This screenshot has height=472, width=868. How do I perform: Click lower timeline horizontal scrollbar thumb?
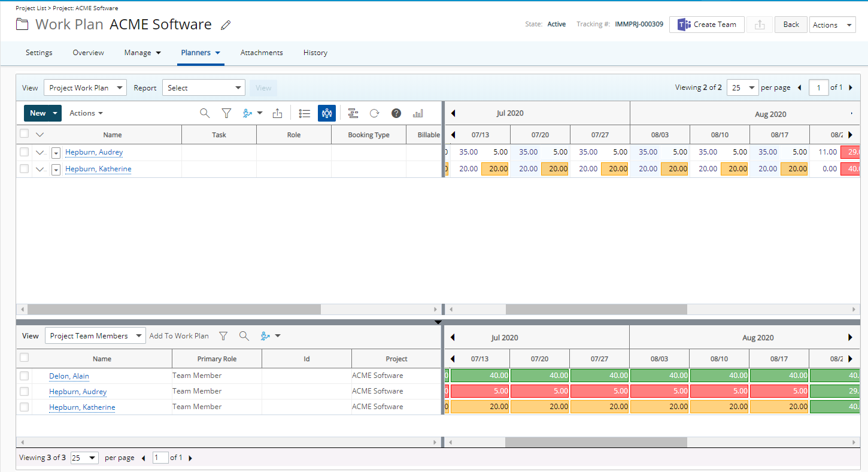(x=596, y=442)
